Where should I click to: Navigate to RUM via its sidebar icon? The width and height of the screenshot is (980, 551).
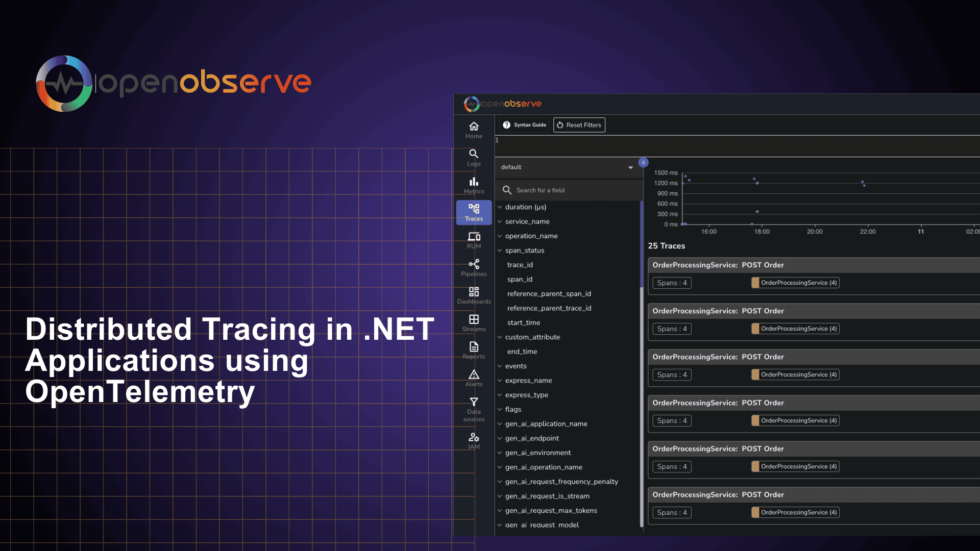tap(473, 240)
